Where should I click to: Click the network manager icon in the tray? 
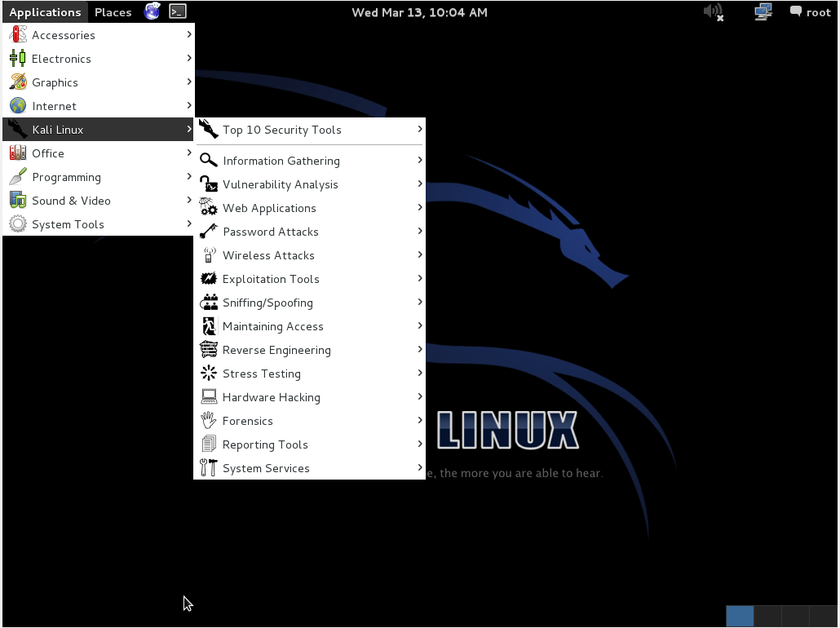pyautogui.click(x=762, y=11)
